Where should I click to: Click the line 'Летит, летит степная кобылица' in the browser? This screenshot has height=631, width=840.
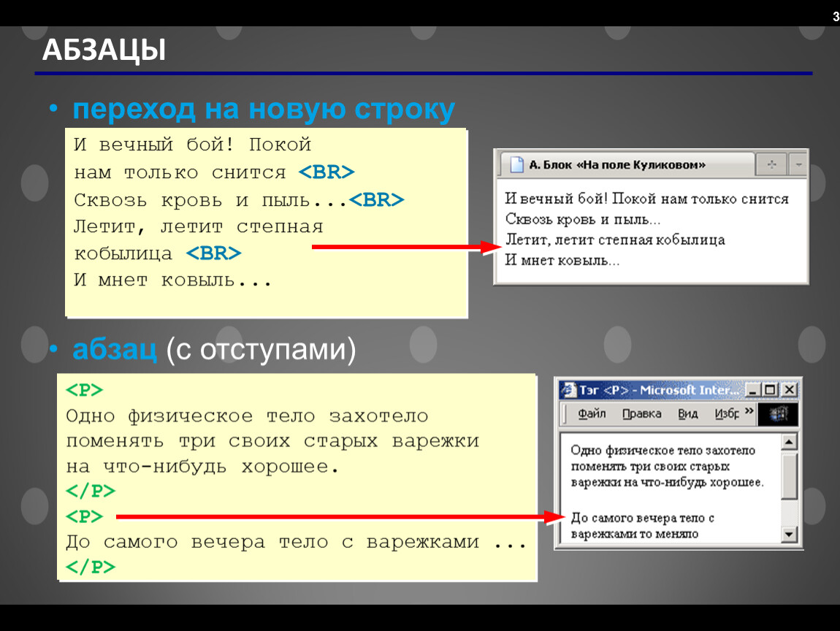point(615,240)
